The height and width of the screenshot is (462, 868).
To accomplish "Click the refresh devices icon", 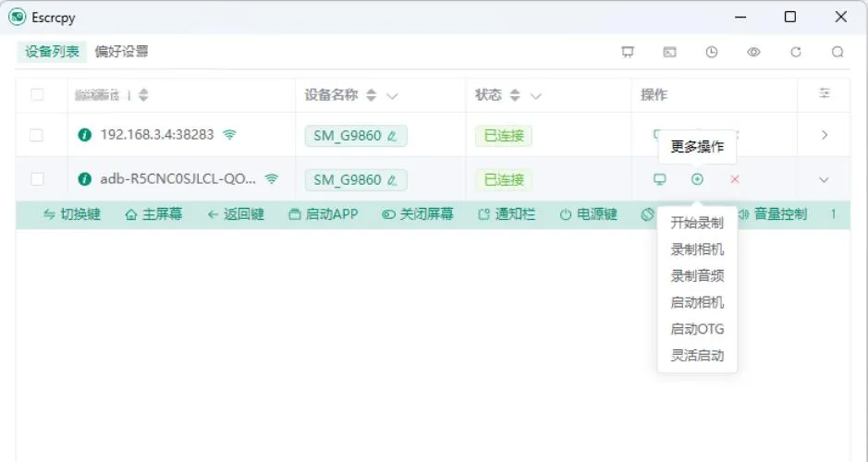I will click(796, 52).
